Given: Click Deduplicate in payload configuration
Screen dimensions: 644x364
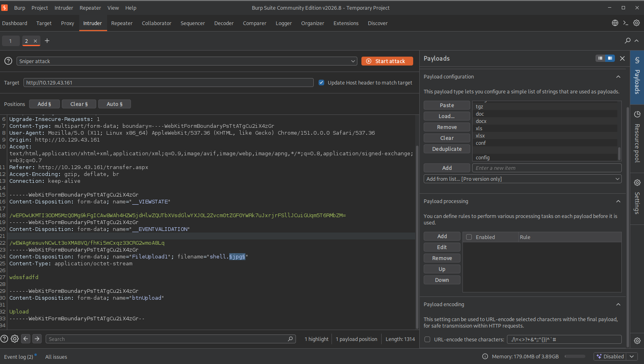Looking at the screenshot, I should click(447, 149).
